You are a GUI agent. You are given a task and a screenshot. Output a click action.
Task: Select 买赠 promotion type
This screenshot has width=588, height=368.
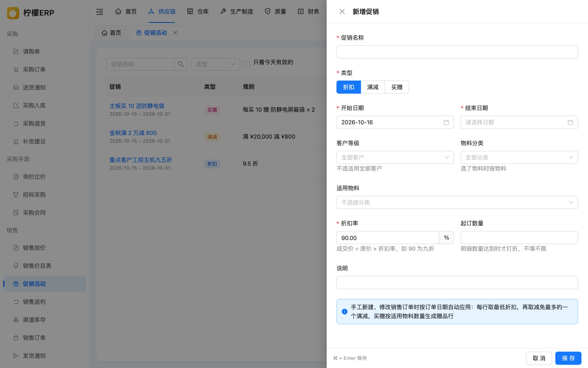point(397,87)
